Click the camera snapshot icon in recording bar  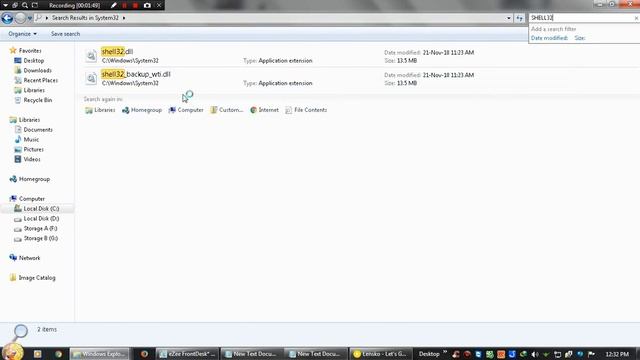coord(147,5)
